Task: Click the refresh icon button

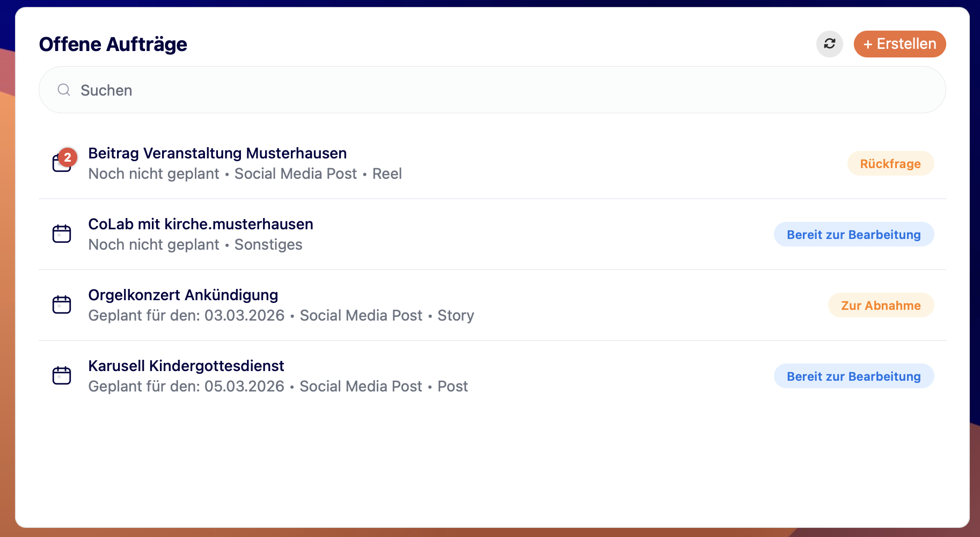Action: [x=829, y=44]
